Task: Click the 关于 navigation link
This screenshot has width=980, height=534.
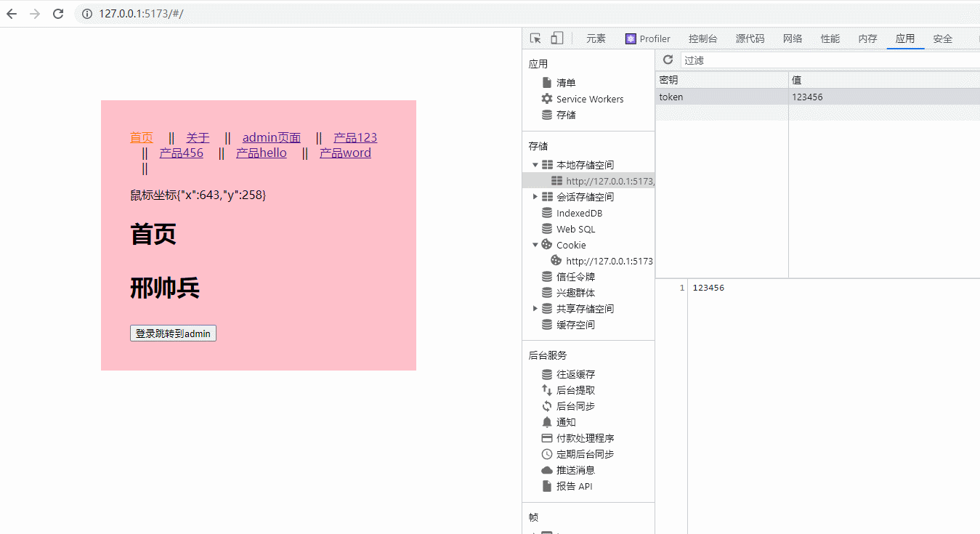Action: click(198, 137)
